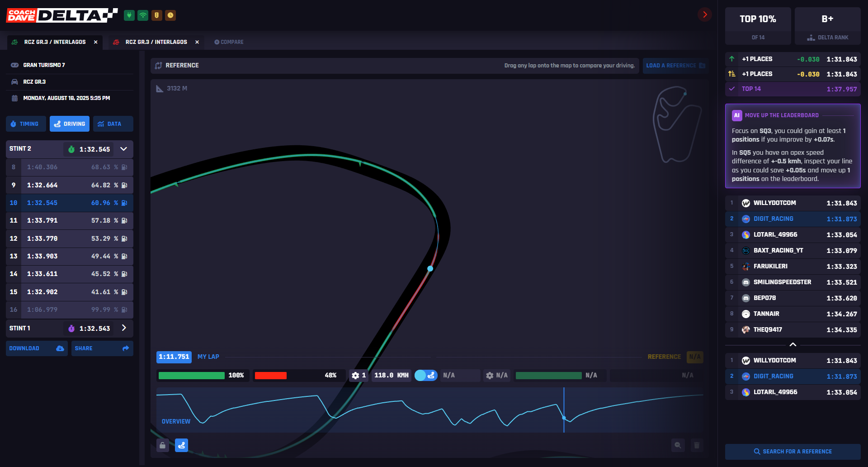
Task: Toggle the blue driving line icon button
Action: 182,446
